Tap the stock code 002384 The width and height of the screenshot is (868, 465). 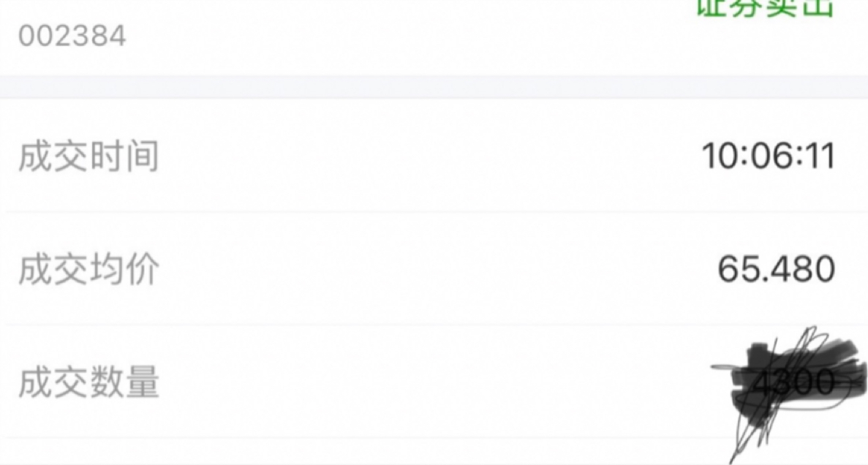(x=72, y=36)
